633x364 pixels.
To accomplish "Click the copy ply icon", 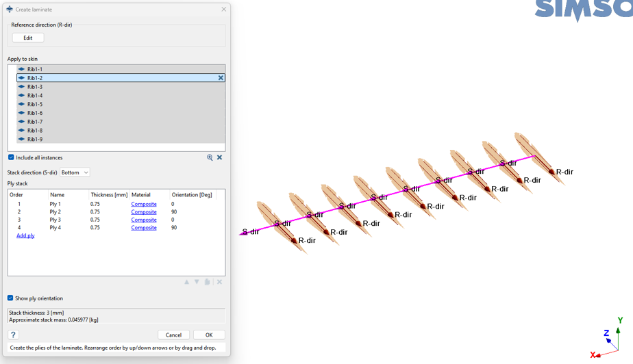I will coord(207,282).
